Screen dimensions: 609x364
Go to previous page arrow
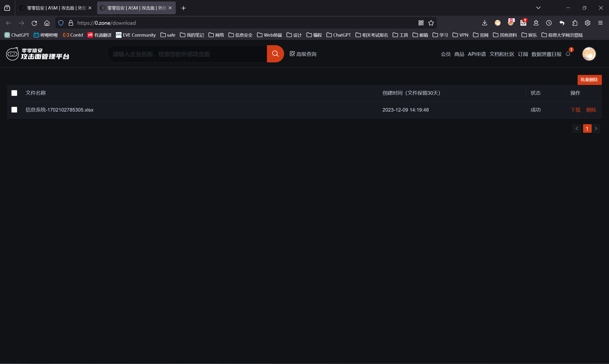pos(577,128)
